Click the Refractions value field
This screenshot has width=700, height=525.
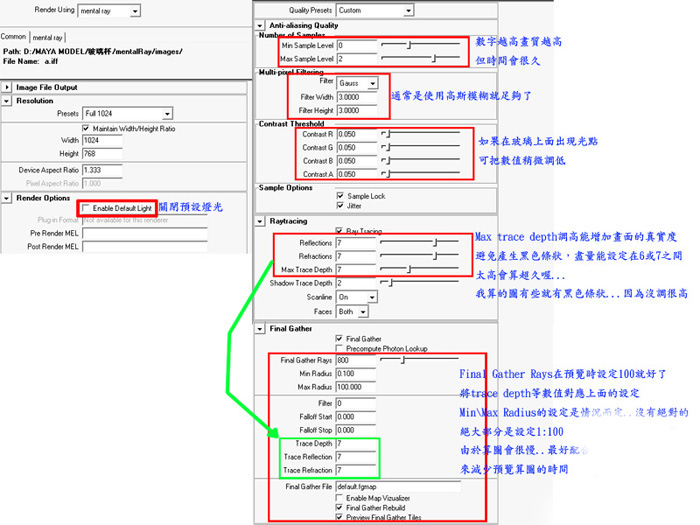pyautogui.click(x=355, y=256)
